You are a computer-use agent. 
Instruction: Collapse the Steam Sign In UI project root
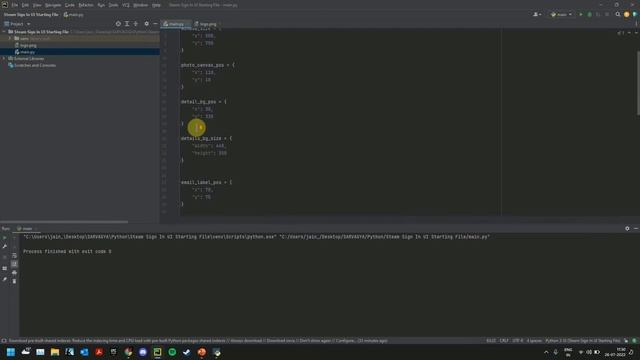click(4, 32)
